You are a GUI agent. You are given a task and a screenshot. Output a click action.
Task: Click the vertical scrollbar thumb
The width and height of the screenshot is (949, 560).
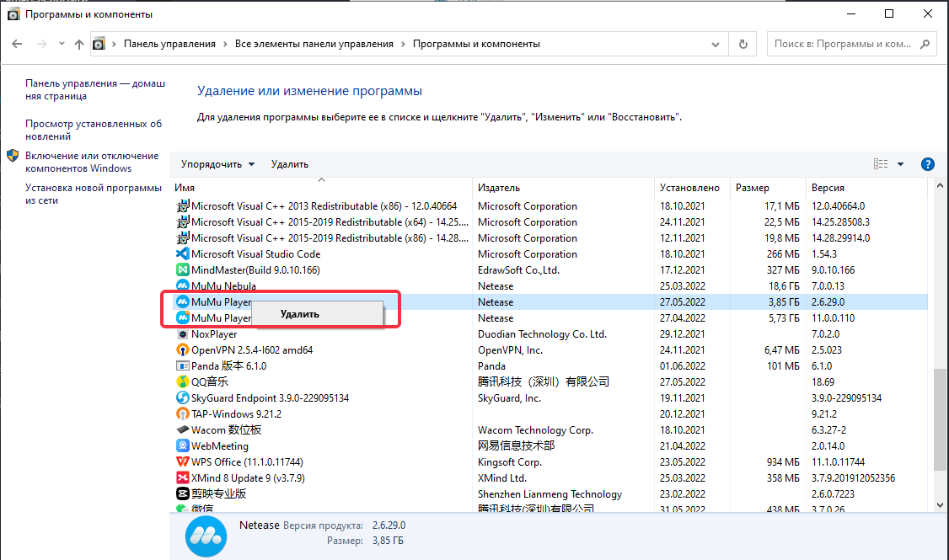(x=940, y=419)
